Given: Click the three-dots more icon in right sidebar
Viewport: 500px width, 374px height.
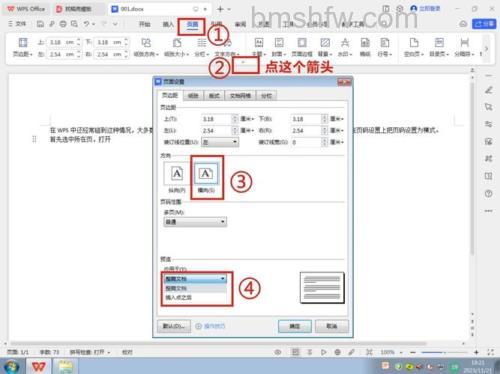Looking at the screenshot, I should (x=489, y=211).
